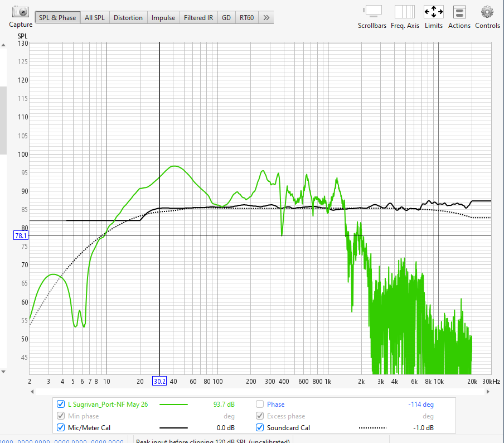
Task: Enable the Phase trace checkbox
Action: (260, 405)
